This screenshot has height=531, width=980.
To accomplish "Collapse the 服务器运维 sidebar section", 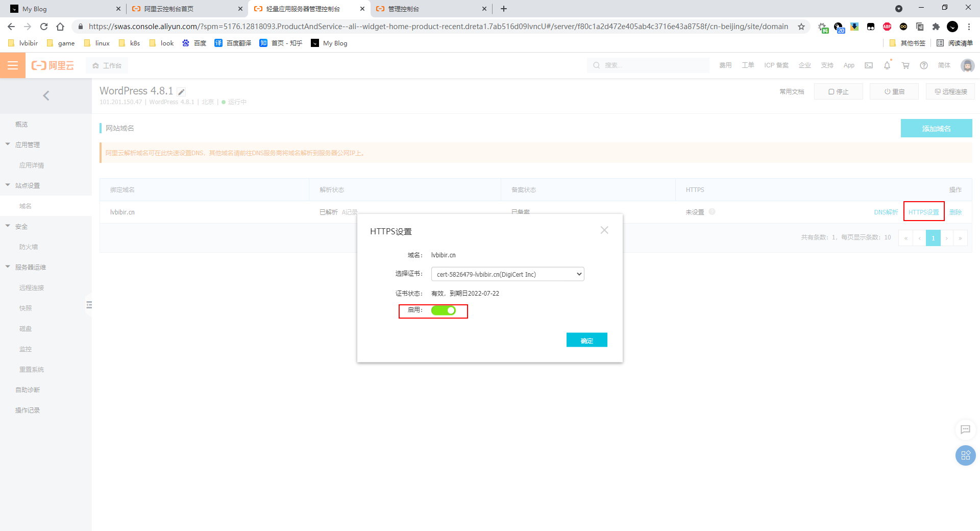I will (8, 267).
